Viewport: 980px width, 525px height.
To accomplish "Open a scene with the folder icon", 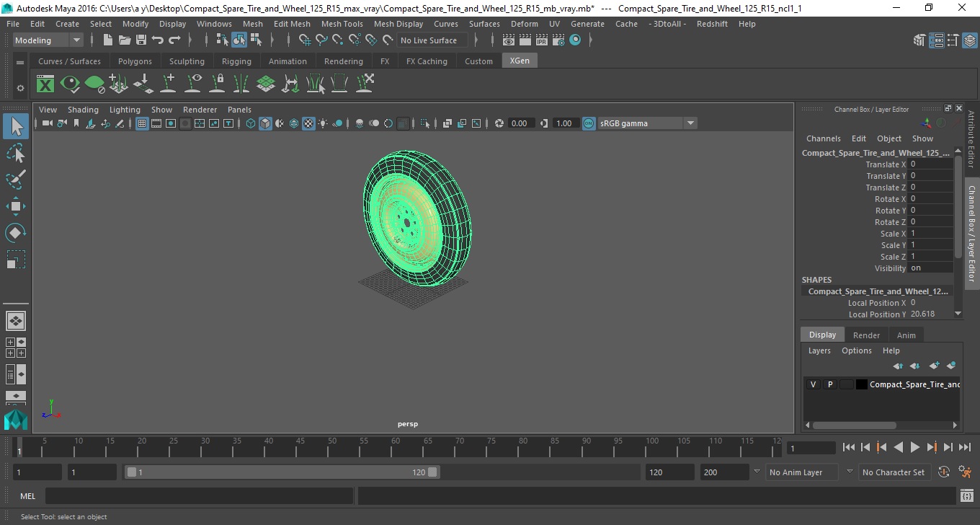I will point(125,40).
